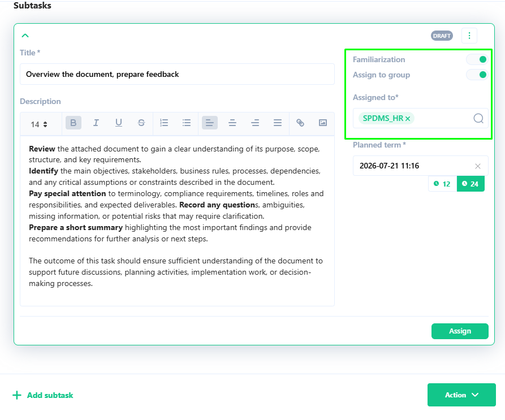The height and width of the screenshot is (420, 505).
Task: Toggle bold formatting in description toolbar
Action: (74, 123)
